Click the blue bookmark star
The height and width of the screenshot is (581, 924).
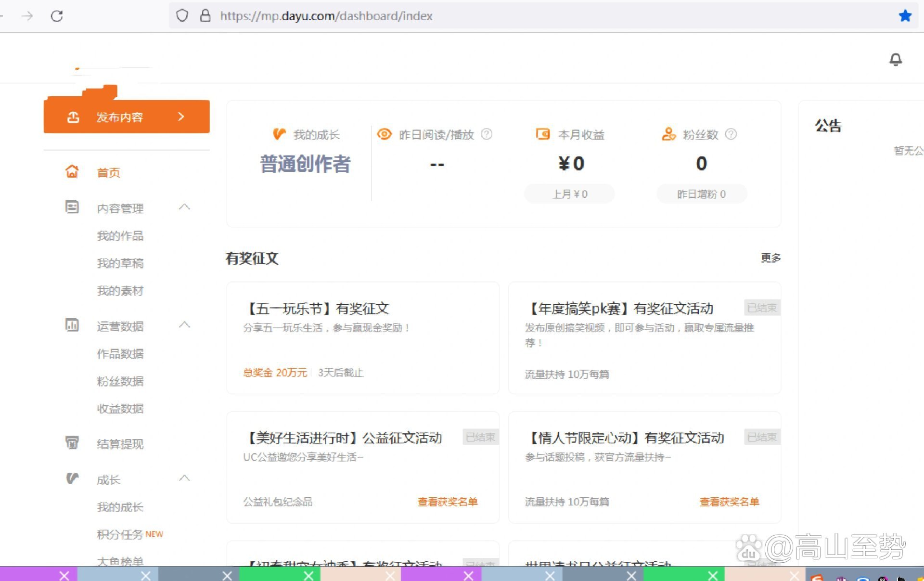point(905,16)
